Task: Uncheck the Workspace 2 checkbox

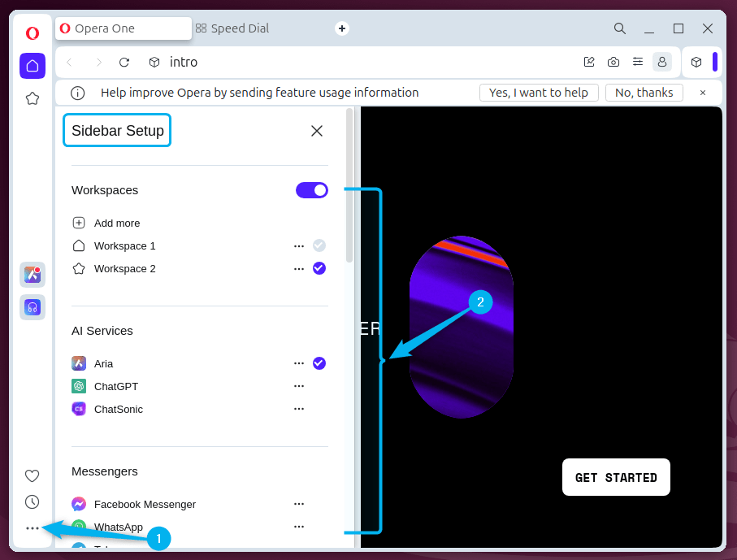Action: [x=319, y=268]
